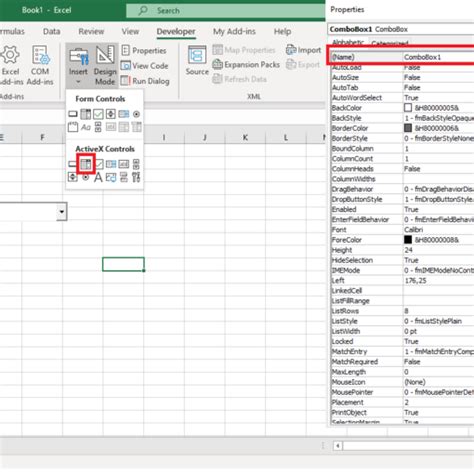Switch to Categorized properties tab

click(x=390, y=43)
